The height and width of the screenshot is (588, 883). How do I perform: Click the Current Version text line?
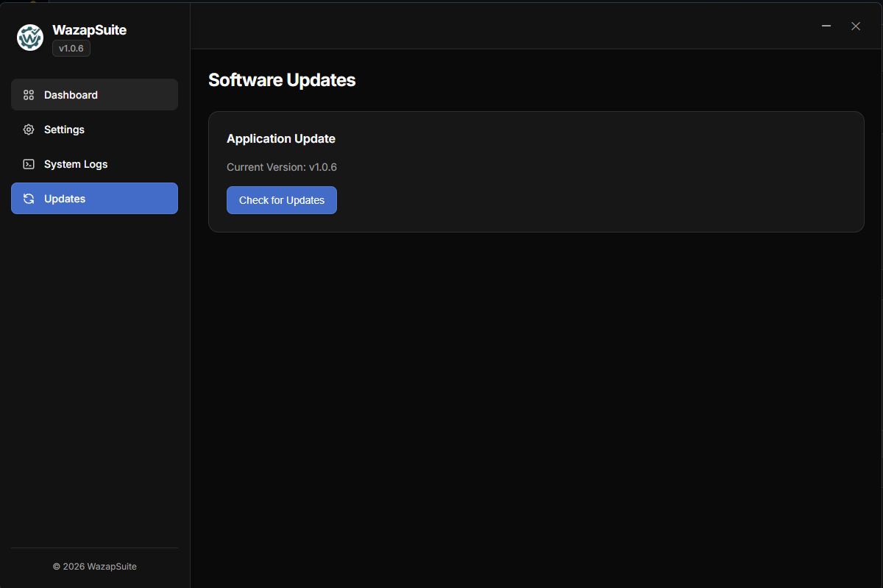click(x=282, y=167)
